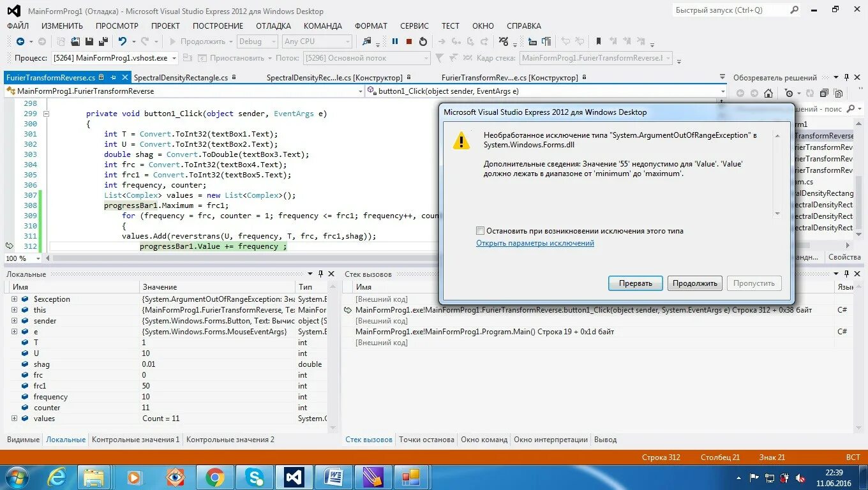Click the yellow current-statement arrow in margin
Screen dimensions: 868x490
pos(10,246)
